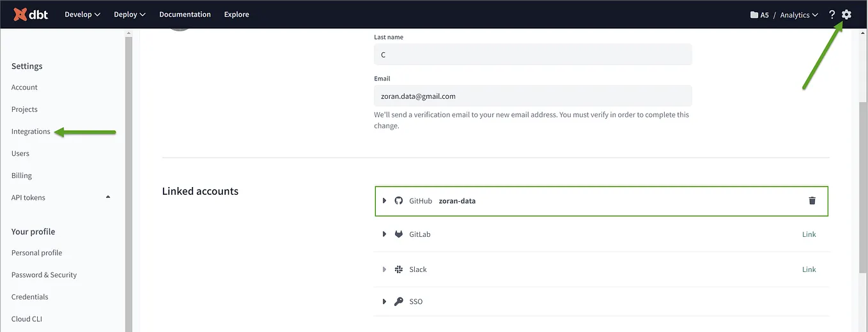
Task: Collapse the API tokens section arrow
Action: 108,197
